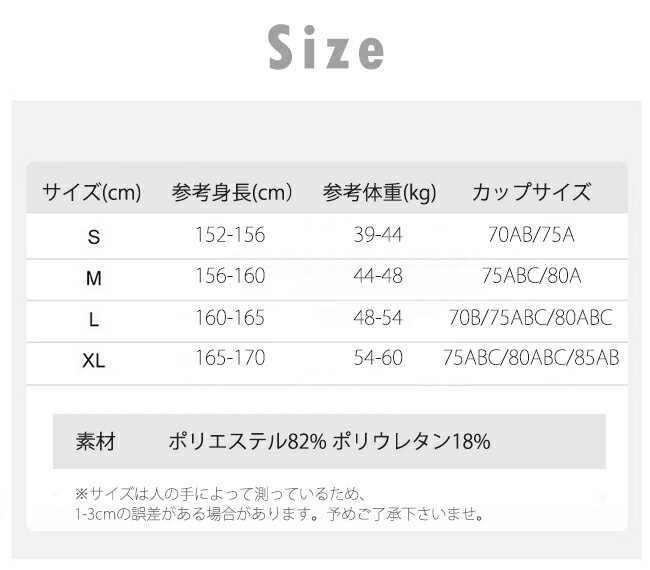Click the 参考身長(cm) column header
Image resolution: width=650 pixels, height=570 pixels.
(232, 193)
